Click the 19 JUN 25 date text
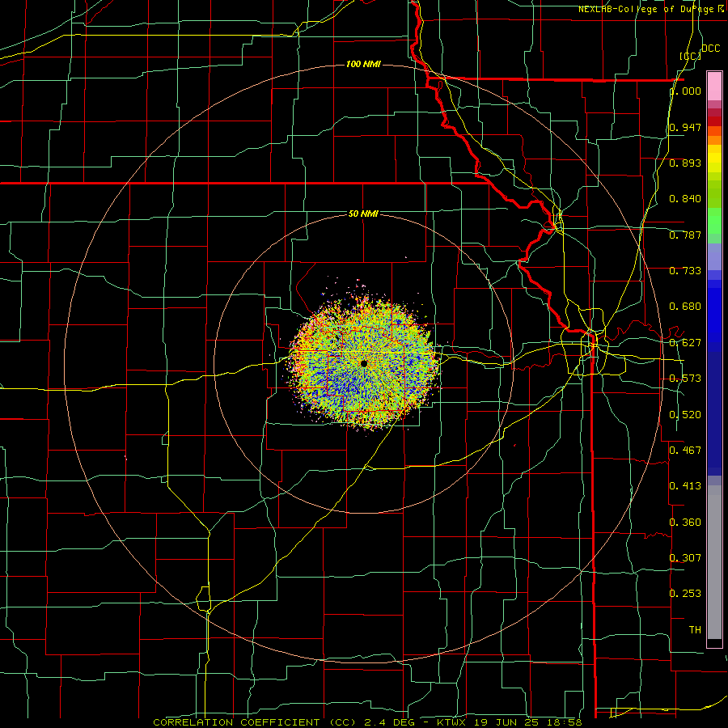Viewport: 728px width, 728px height. coord(505,722)
